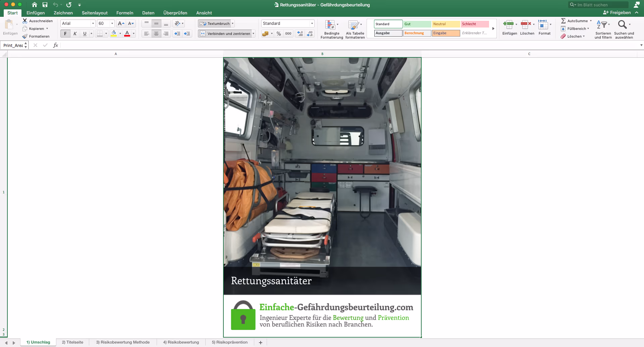Toggle italic formatting K button
Screen dimensions: 644x347
pyautogui.click(x=75, y=34)
